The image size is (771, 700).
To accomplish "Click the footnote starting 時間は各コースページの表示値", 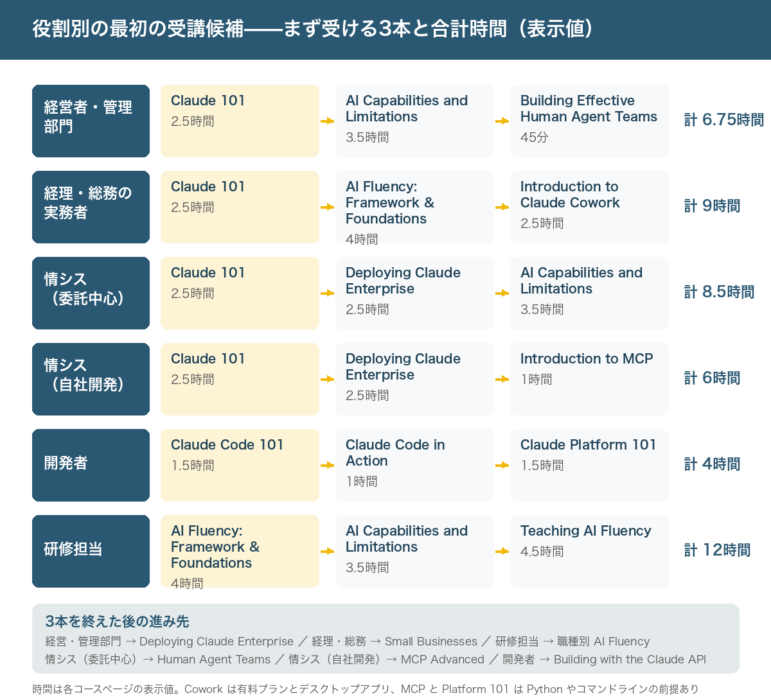I will [x=366, y=689].
